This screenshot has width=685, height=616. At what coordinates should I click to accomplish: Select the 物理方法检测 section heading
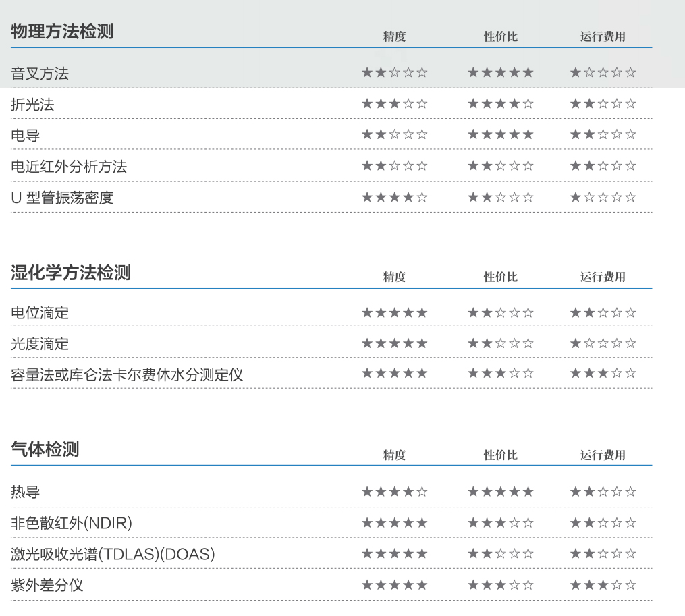(x=62, y=32)
